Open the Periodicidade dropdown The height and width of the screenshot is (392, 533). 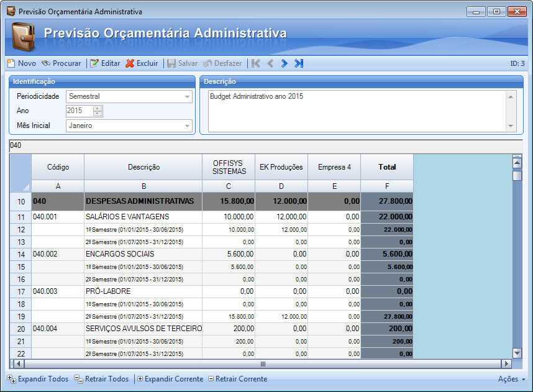(x=187, y=96)
